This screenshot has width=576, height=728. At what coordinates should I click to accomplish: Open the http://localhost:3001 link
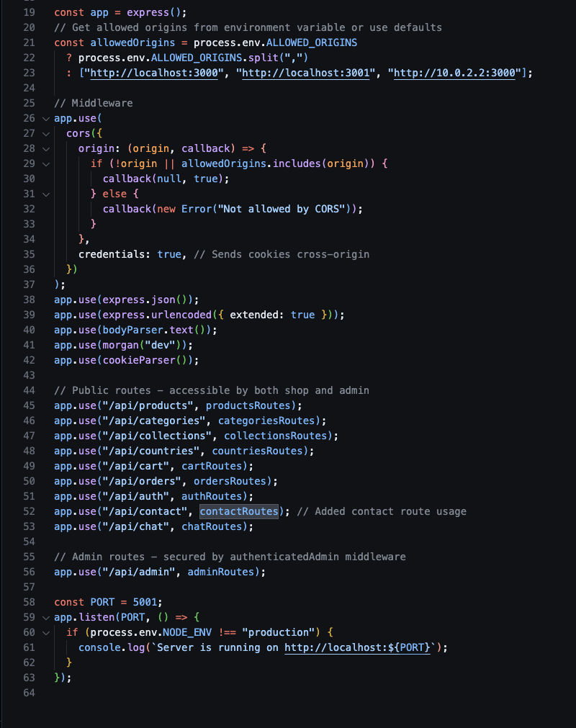[x=306, y=73]
